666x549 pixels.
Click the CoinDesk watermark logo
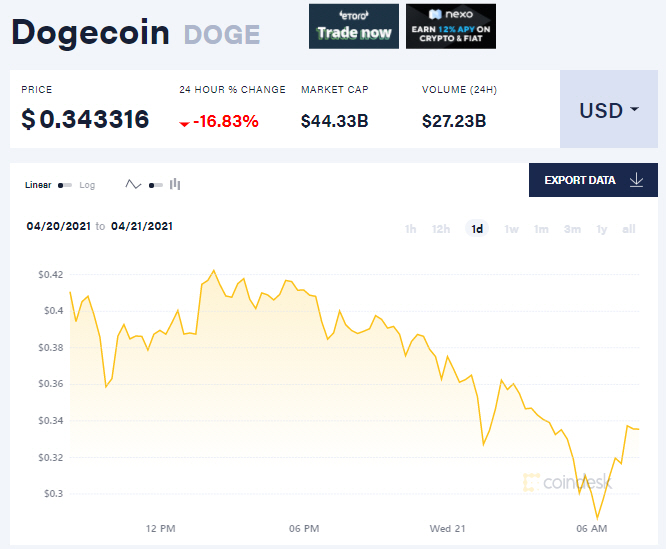pos(567,482)
